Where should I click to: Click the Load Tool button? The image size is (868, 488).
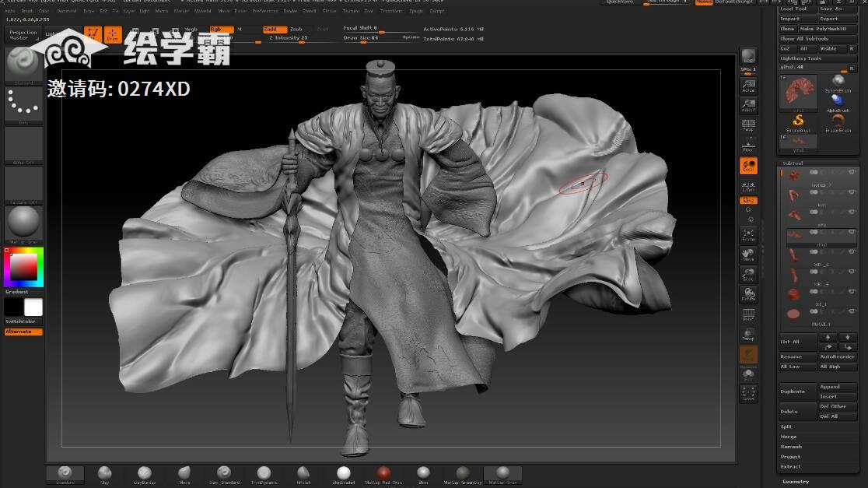pyautogui.click(x=797, y=9)
